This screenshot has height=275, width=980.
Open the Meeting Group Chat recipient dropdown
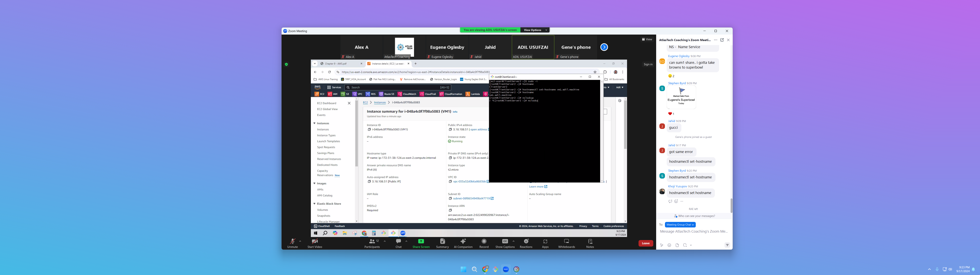click(x=680, y=225)
